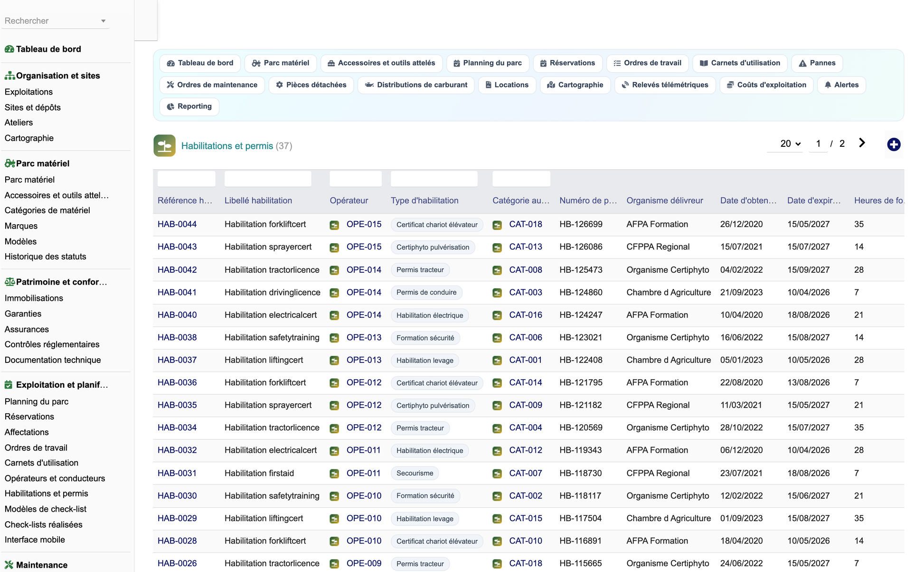Open Cartographie tab in top navigation

(575, 85)
